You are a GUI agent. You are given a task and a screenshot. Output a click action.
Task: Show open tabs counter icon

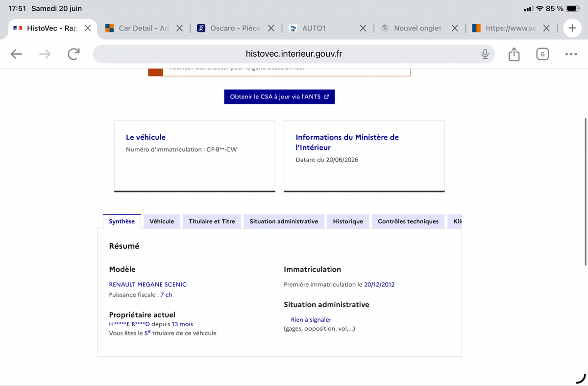coord(542,54)
